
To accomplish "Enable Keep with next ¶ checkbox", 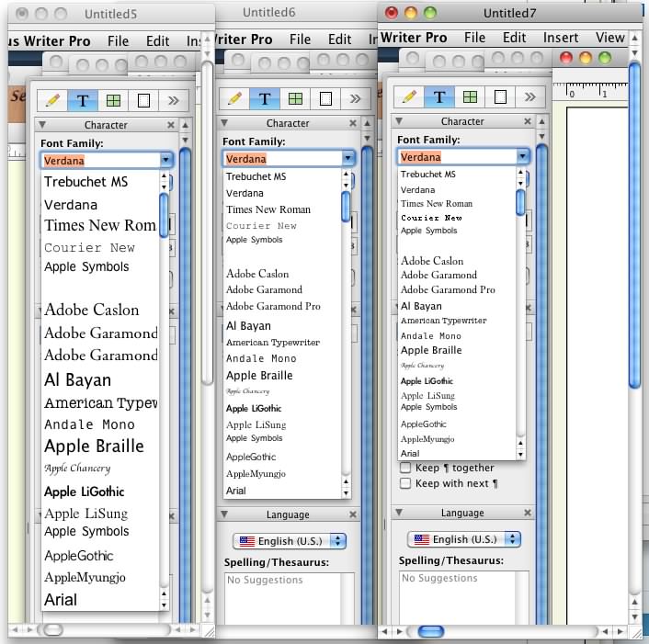I will click(x=405, y=483).
